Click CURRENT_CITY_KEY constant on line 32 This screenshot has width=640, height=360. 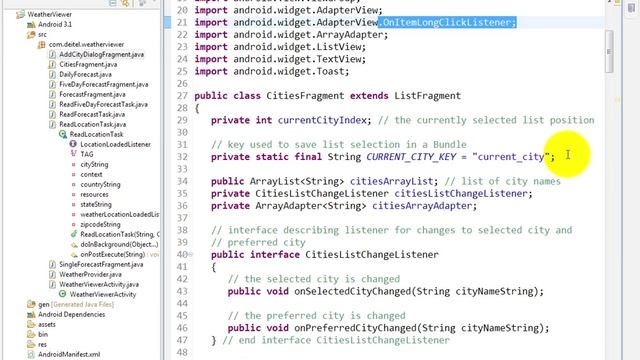click(411, 157)
